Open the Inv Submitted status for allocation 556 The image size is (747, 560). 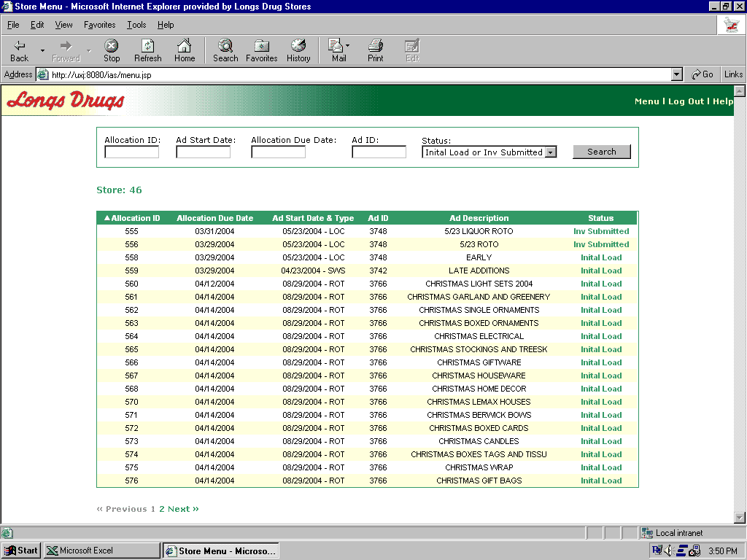(x=601, y=244)
